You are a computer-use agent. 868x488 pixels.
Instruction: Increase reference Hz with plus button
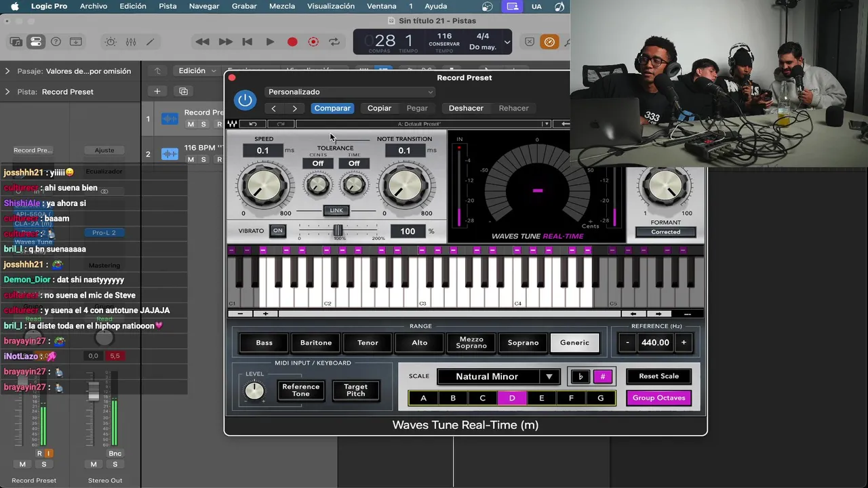pyautogui.click(x=684, y=343)
